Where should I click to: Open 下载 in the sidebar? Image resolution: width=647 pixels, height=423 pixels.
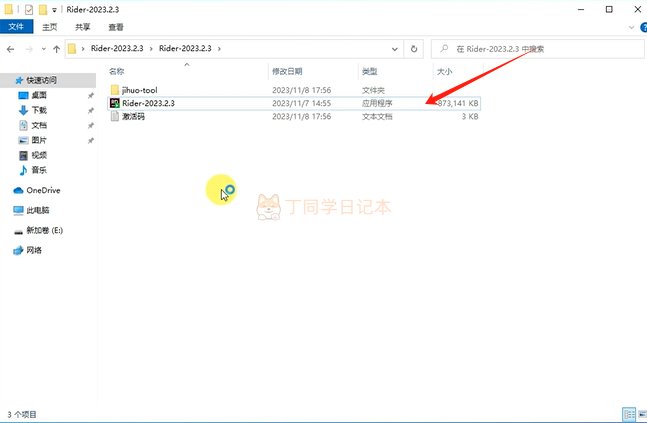[x=39, y=110]
